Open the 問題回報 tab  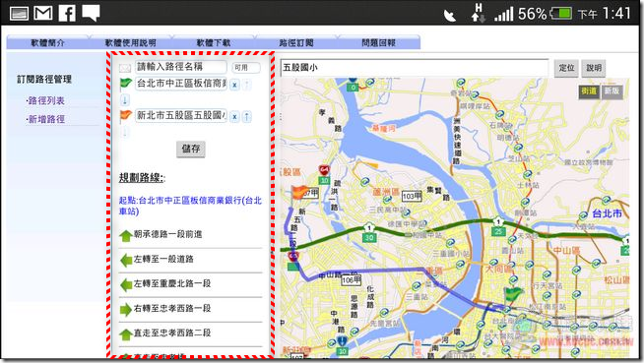coord(379,42)
